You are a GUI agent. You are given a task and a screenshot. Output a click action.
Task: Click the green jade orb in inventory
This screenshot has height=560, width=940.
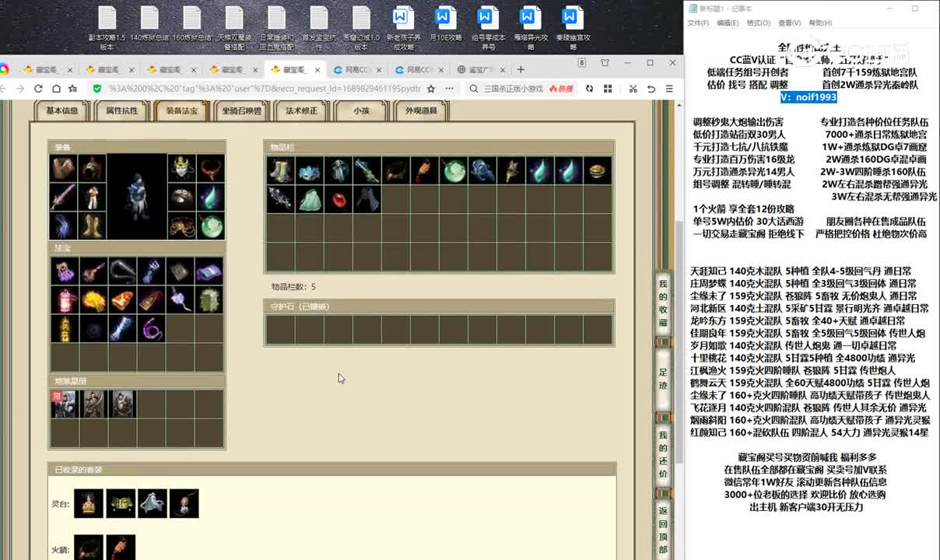click(x=454, y=170)
